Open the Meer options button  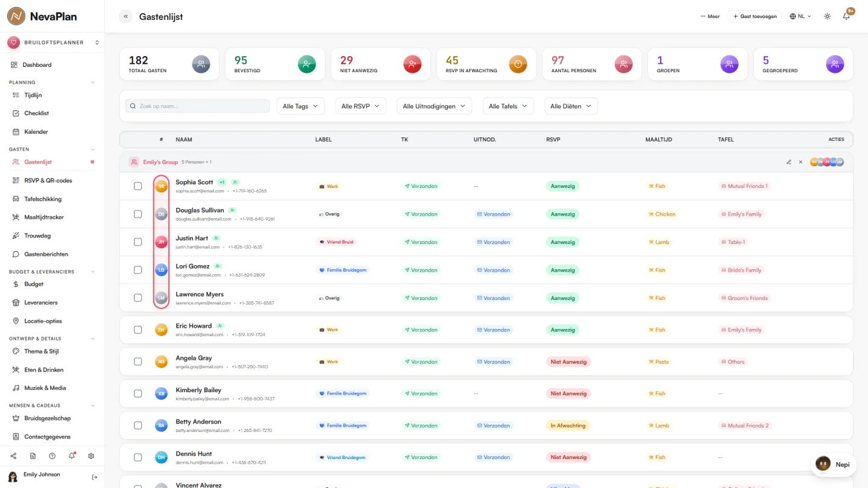tap(710, 16)
